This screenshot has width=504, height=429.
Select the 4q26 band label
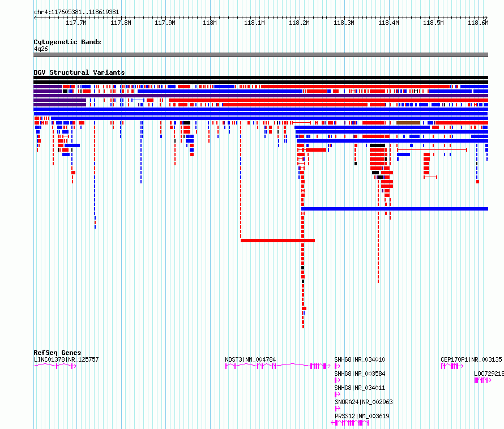coord(41,49)
